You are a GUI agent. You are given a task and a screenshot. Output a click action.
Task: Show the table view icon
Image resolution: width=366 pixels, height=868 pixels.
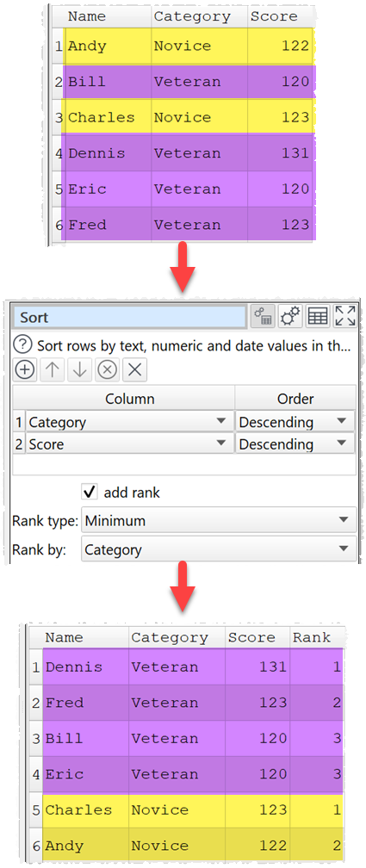[x=318, y=317]
